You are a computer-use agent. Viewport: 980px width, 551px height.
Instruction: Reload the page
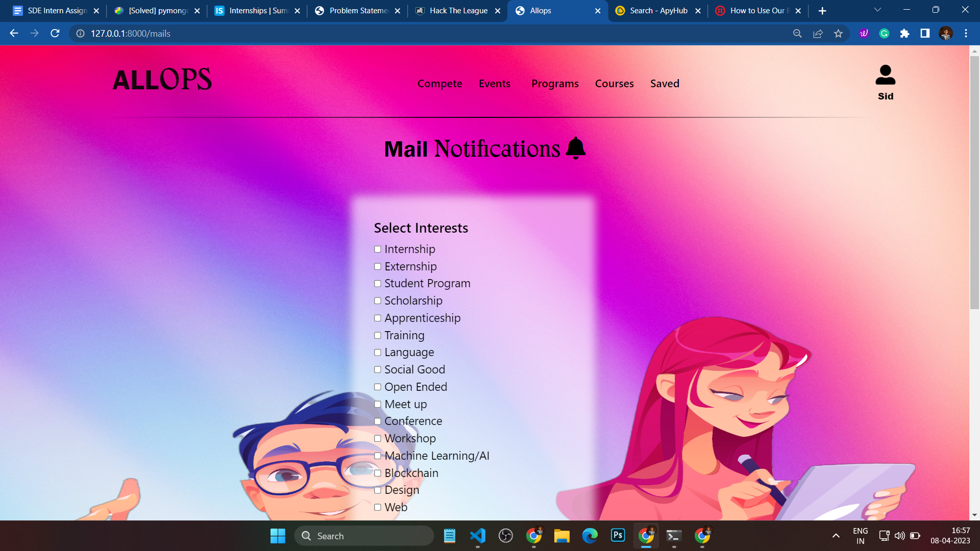click(55, 34)
